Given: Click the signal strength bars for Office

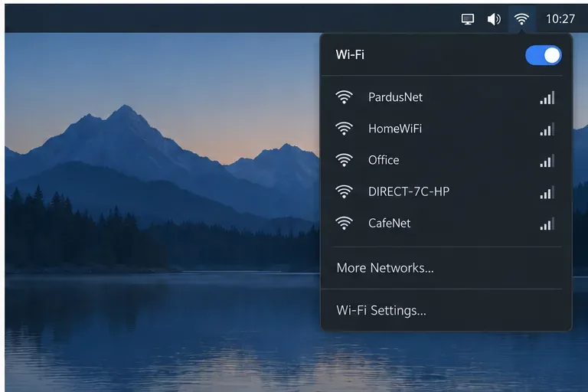Looking at the screenshot, I should 547,161.
